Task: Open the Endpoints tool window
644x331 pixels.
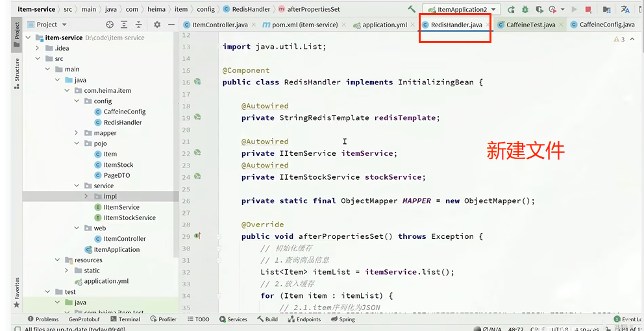Action: click(x=304, y=319)
